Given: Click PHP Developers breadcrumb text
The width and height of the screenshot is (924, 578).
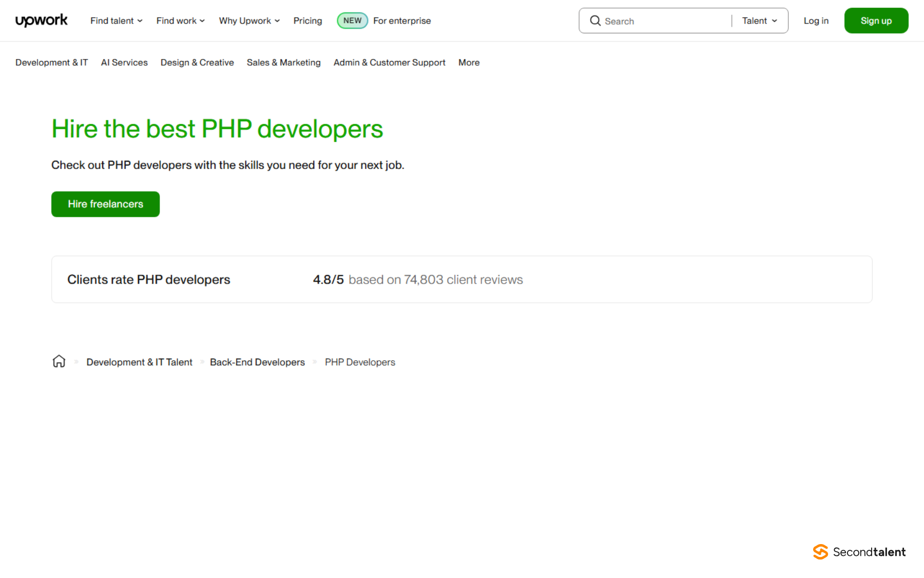Looking at the screenshot, I should coord(360,362).
